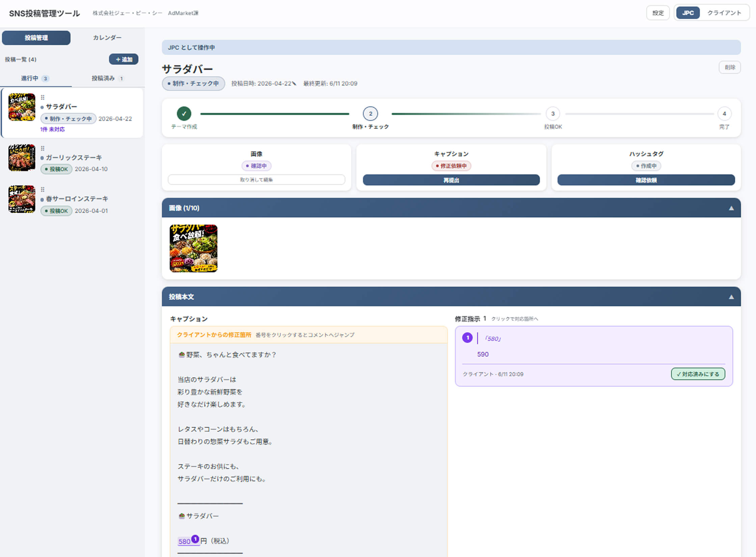Viewport: 756px width, 557px height.
Task: Edit the post date pencil icon
Action: click(x=294, y=83)
